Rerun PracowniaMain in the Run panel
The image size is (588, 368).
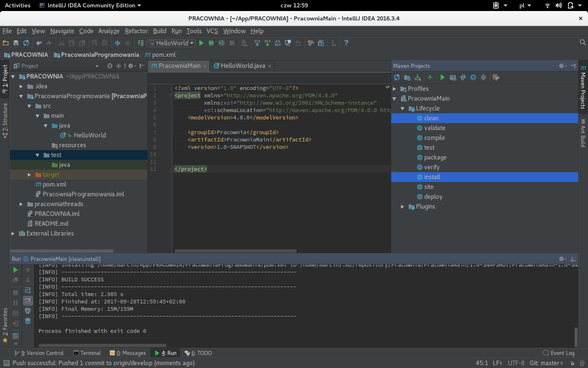click(x=16, y=270)
